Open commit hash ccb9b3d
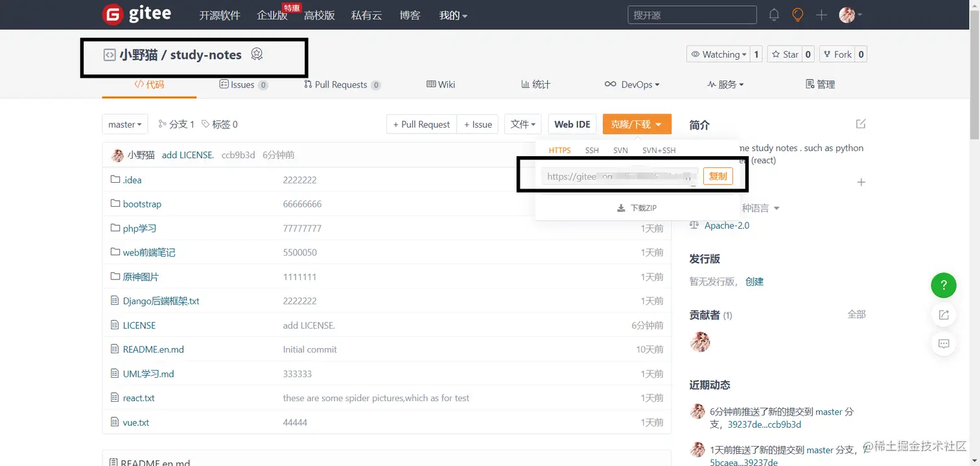Screen dimensions: 980x466 [238, 155]
